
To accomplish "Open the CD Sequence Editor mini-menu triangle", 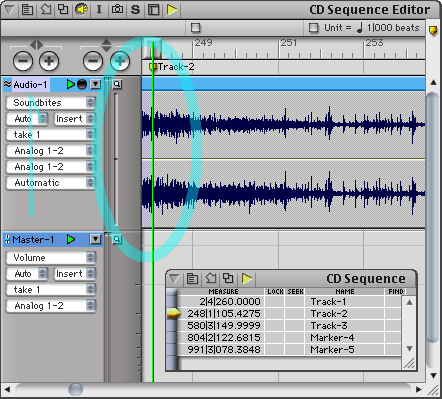I will [9, 10].
